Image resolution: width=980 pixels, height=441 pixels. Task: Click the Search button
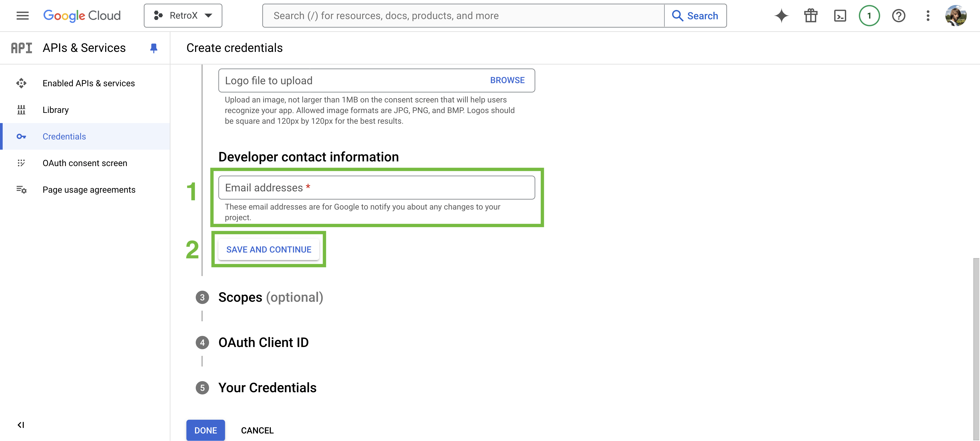(695, 16)
